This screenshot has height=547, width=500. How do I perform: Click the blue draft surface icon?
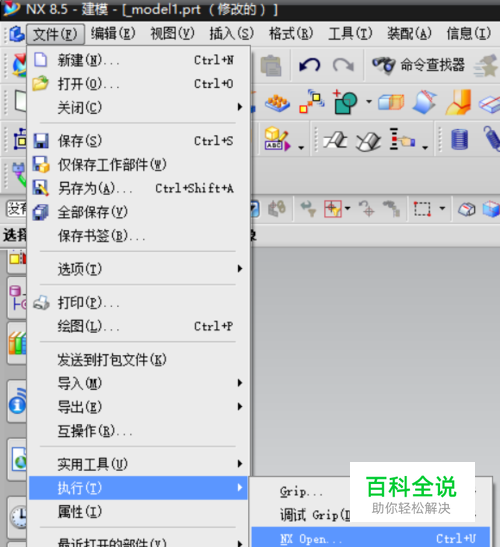pyautogui.click(x=424, y=102)
